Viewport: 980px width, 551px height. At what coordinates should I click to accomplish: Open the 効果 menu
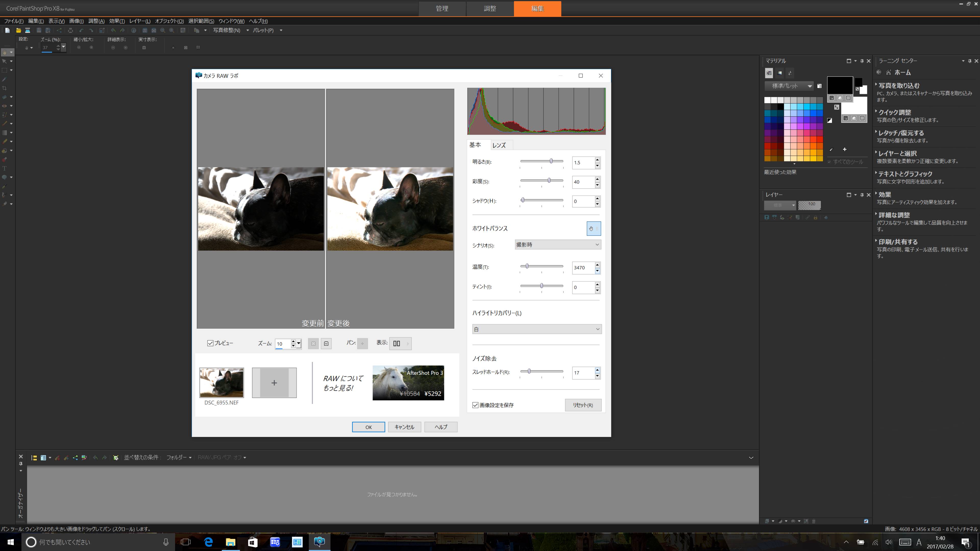116,21
